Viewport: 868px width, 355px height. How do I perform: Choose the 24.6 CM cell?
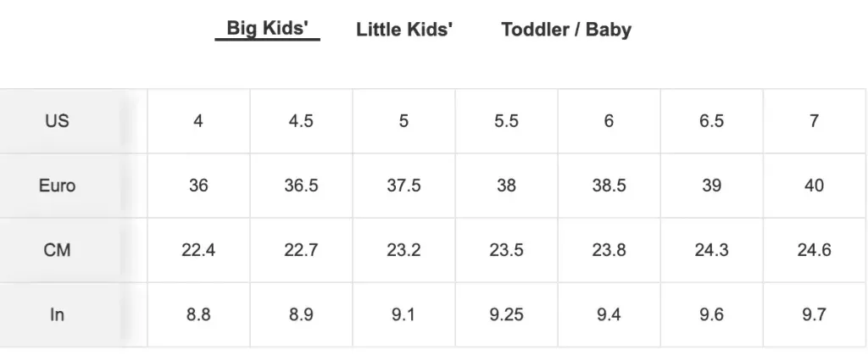814,250
